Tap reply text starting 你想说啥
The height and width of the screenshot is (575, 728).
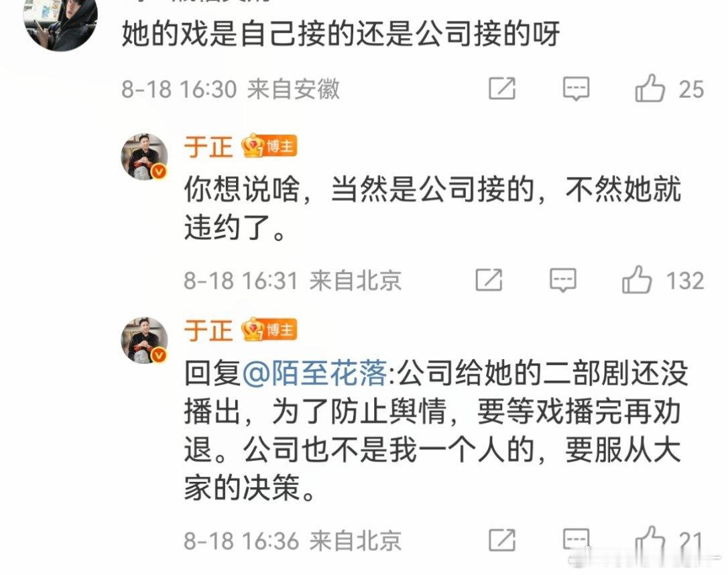point(432,208)
